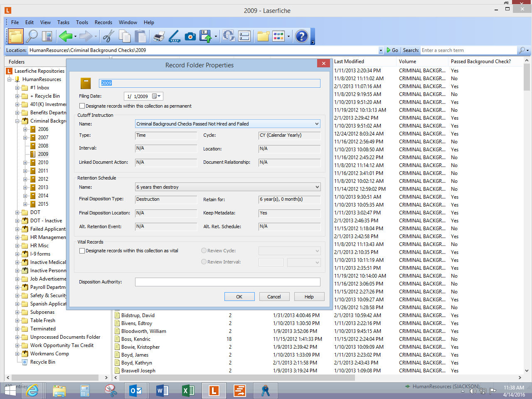Open Outlook from the taskbar
Viewport: 532px width, 399px height.
click(x=136, y=391)
